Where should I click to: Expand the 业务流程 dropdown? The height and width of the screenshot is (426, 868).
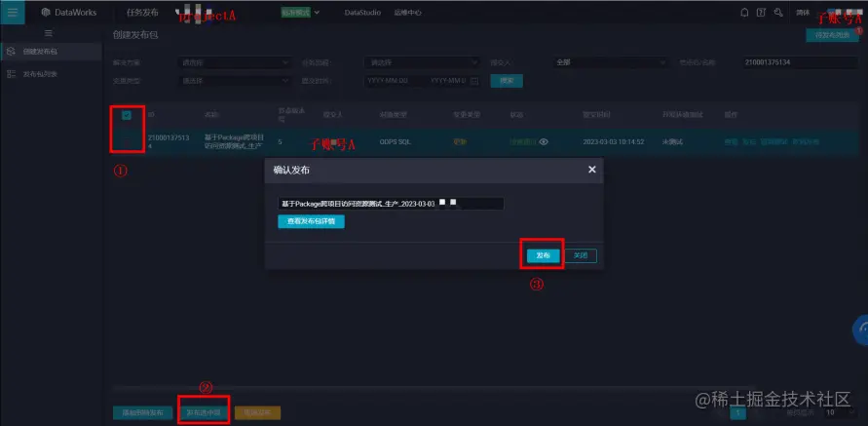pyautogui.click(x=421, y=62)
